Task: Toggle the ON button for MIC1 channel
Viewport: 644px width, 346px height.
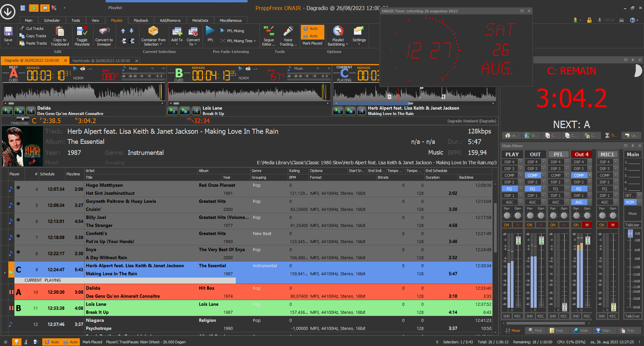Action: coord(602,225)
